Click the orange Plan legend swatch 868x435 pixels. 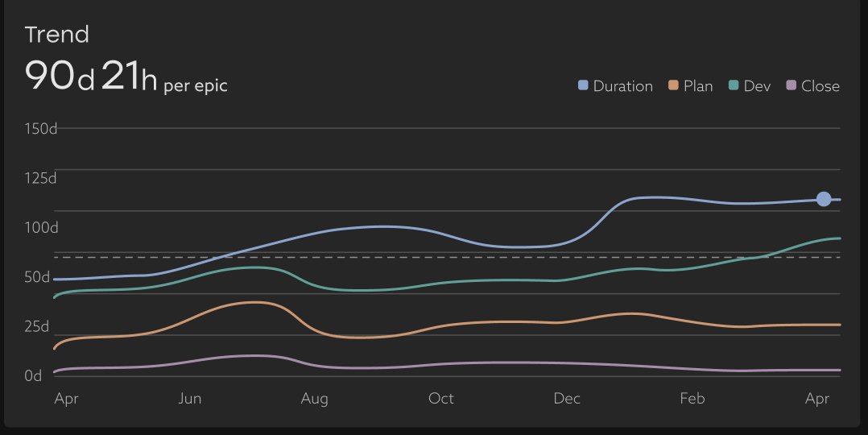[674, 86]
